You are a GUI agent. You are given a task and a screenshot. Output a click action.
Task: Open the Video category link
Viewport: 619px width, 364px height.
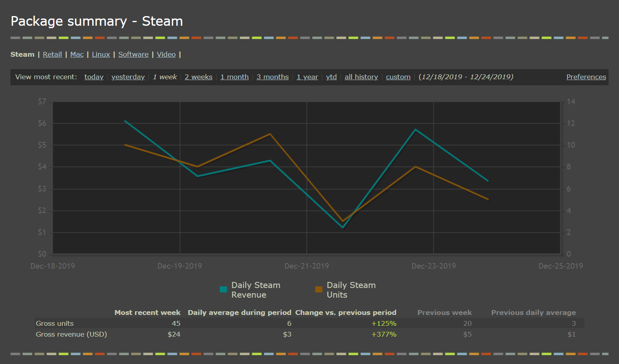(166, 54)
